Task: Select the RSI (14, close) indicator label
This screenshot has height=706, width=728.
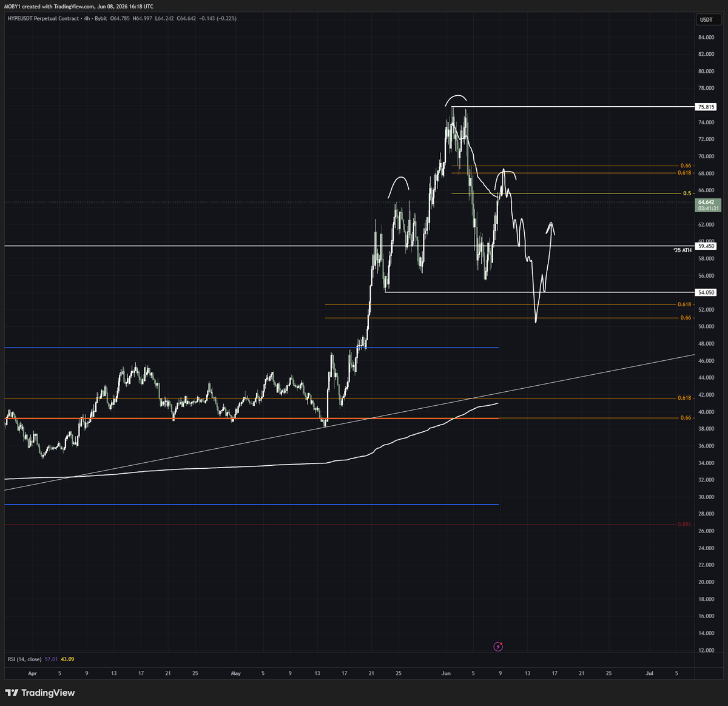Action: (x=24, y=659)
